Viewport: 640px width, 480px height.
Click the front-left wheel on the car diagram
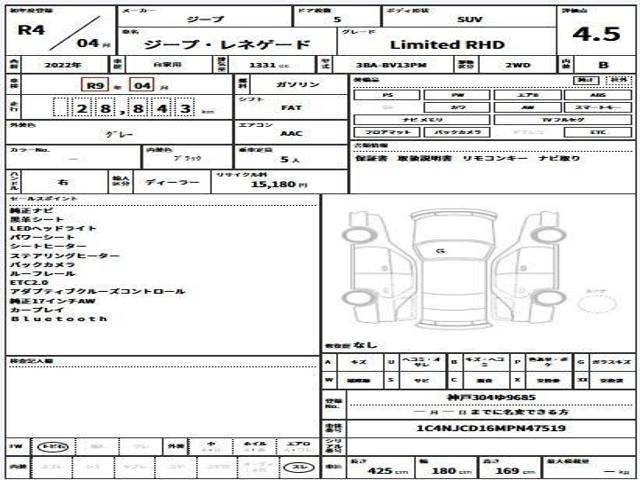point(359,235)
